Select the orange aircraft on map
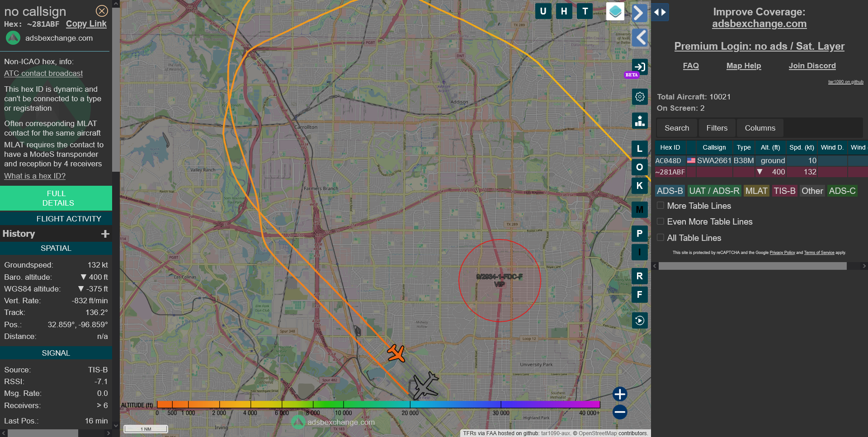 (396, 353)
